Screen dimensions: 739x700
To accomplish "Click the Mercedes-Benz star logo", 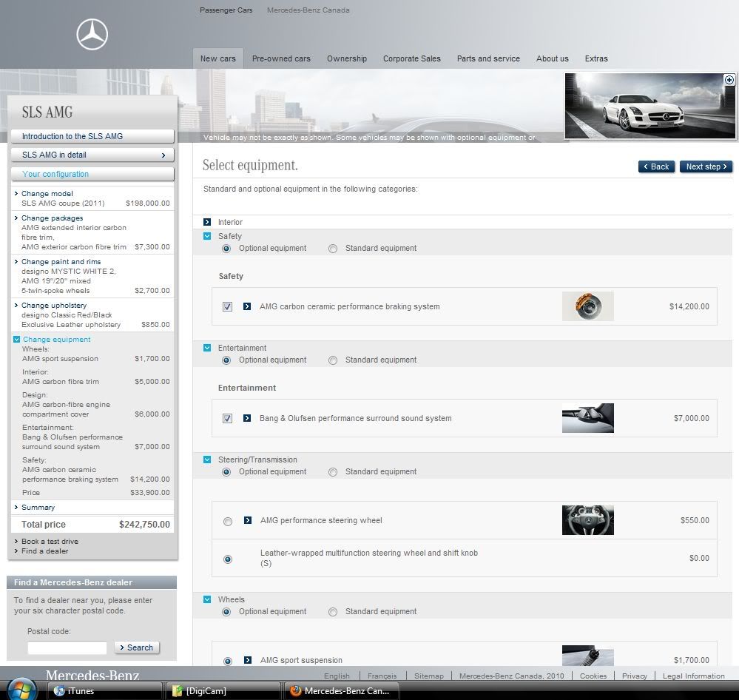I will 92,35.
